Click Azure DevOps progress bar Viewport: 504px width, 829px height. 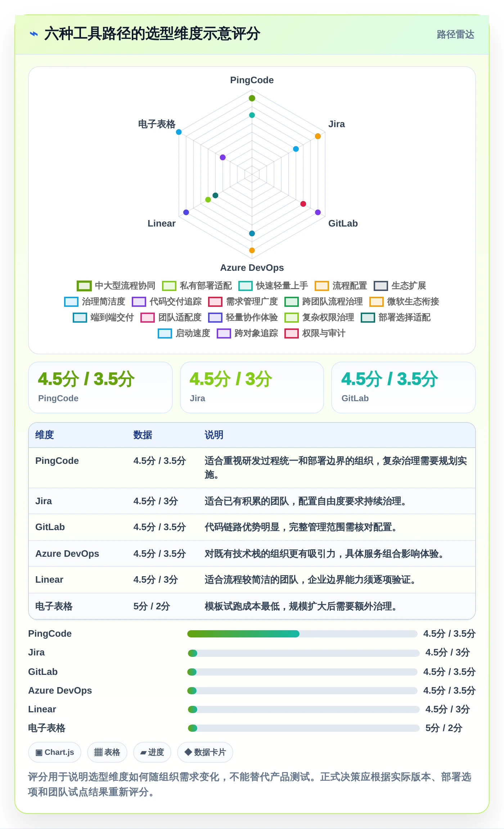tap(302, 691)
